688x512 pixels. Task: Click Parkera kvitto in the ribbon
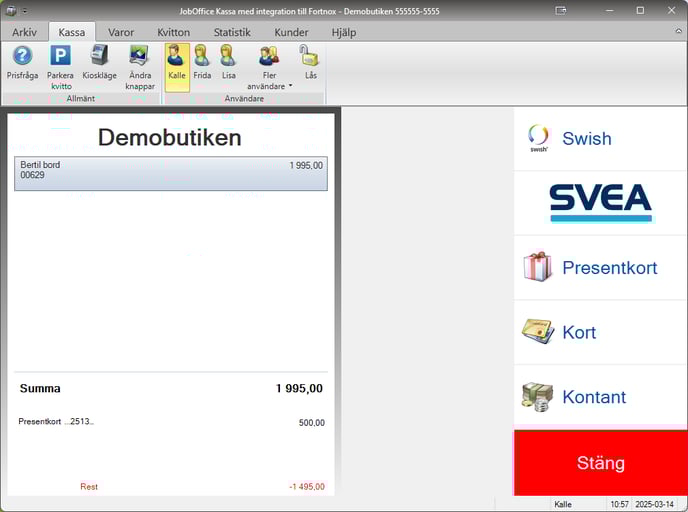[x=60, y=67]
